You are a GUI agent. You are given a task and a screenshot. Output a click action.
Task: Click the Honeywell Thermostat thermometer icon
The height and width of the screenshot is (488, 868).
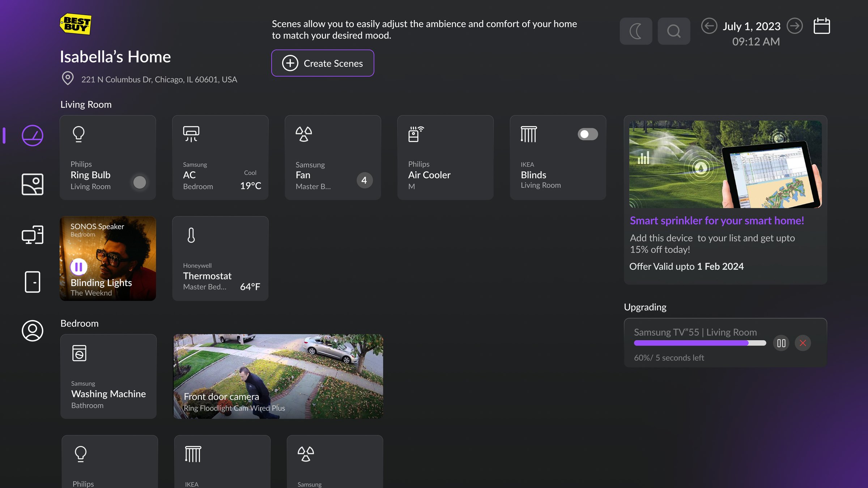(x=191, y=235)
